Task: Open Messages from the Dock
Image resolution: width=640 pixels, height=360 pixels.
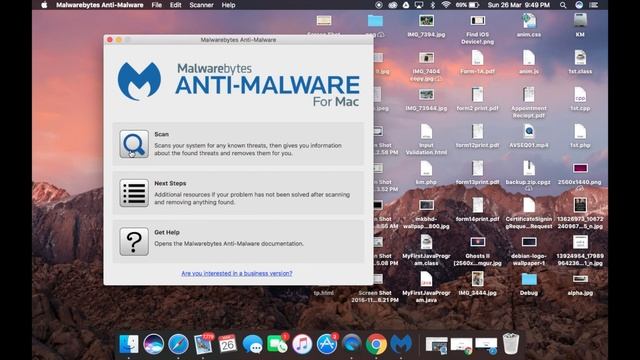Action: click(x=253, y=344)
